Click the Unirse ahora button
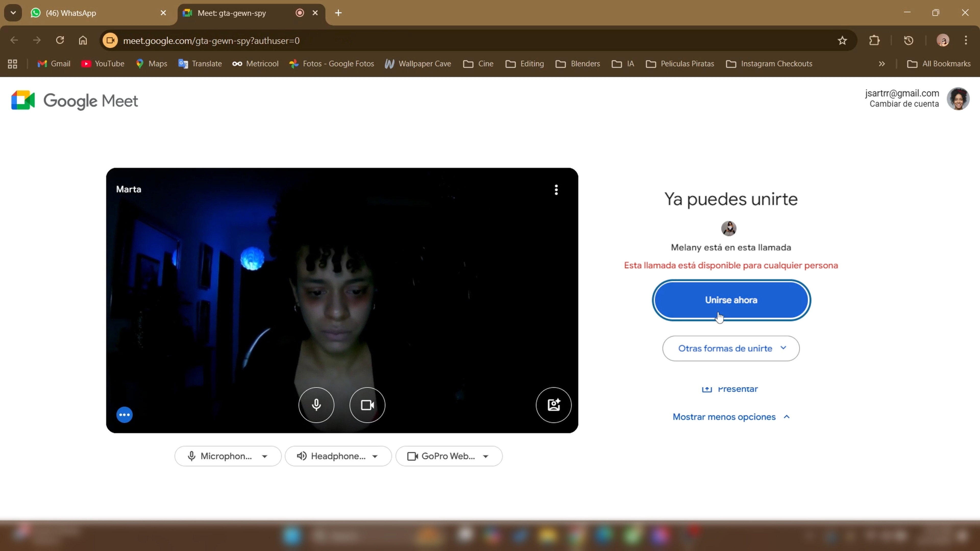The height and width of the screenshot is (551, 980). [730, 300]
